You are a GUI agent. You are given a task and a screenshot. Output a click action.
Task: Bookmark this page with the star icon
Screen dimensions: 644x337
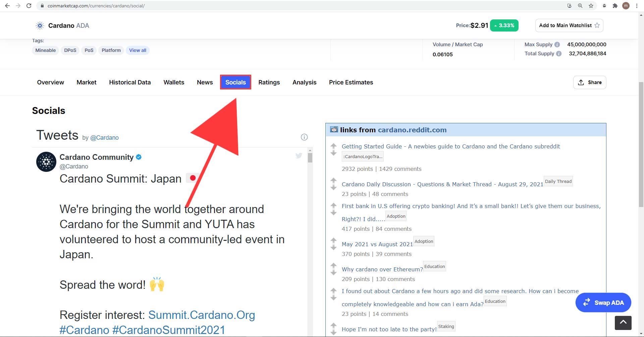[591, 6]
